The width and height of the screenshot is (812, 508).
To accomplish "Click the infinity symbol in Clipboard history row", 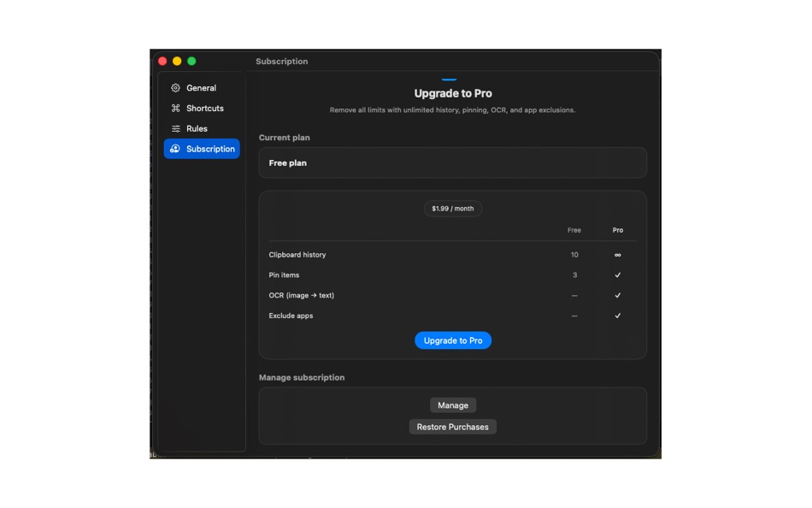I will [617, 255].
